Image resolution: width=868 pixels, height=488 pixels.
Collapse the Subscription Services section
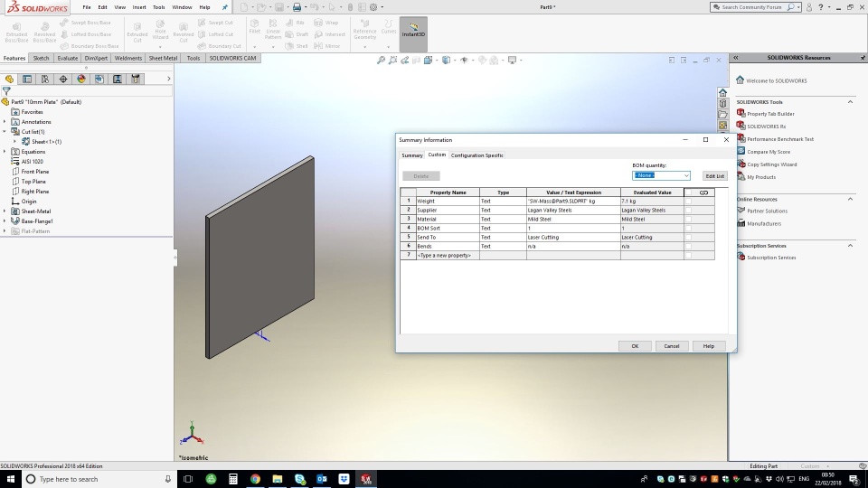[850, 246]
